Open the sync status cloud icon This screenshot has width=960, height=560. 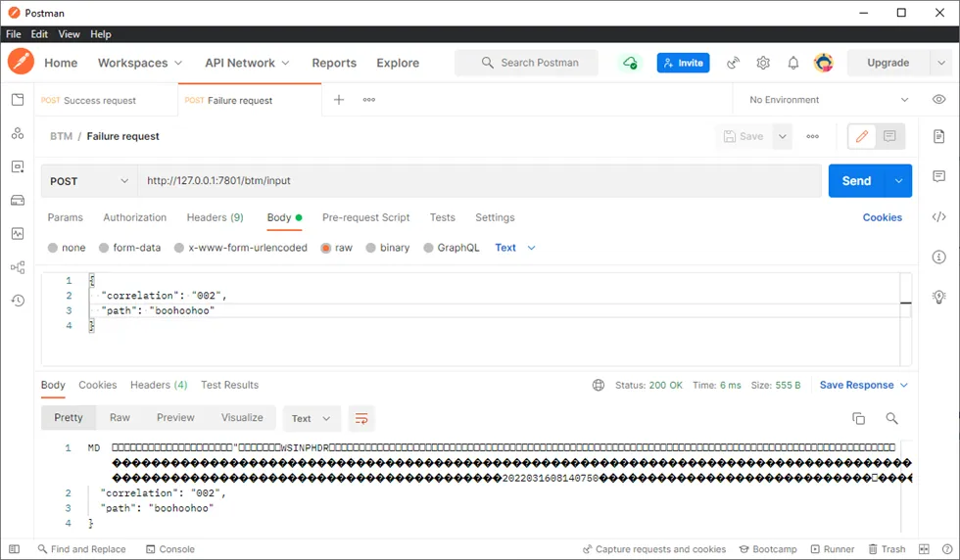click(x=630, y=63)
